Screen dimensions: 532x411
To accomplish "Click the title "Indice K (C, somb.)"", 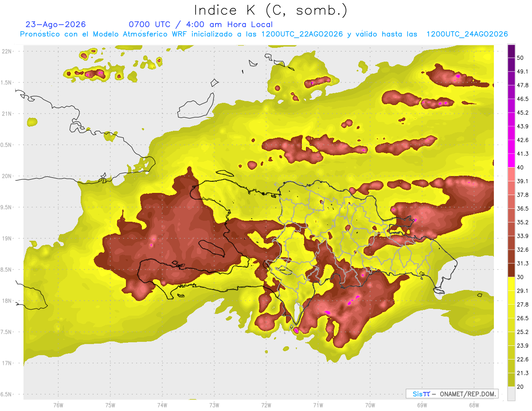I will (270, 10).
